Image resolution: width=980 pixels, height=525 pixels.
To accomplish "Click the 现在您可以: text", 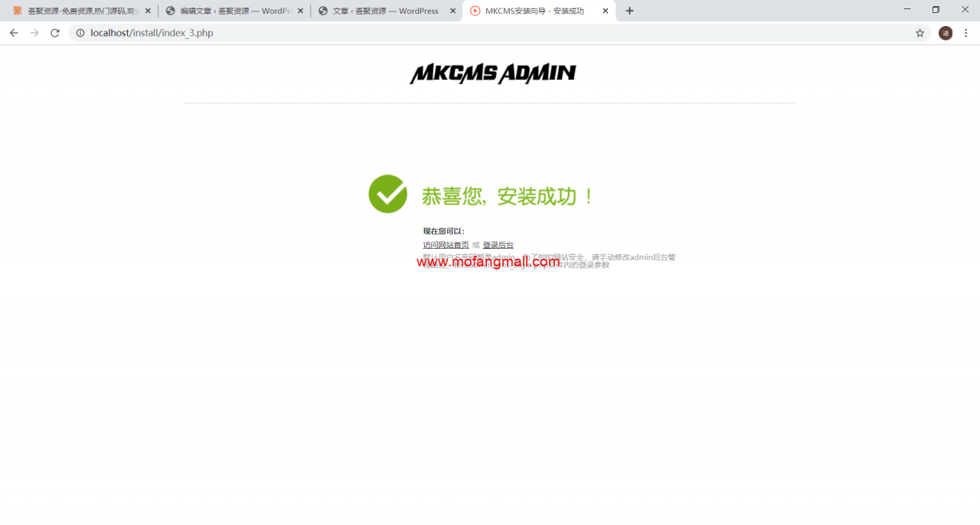I will coord(444,231).
